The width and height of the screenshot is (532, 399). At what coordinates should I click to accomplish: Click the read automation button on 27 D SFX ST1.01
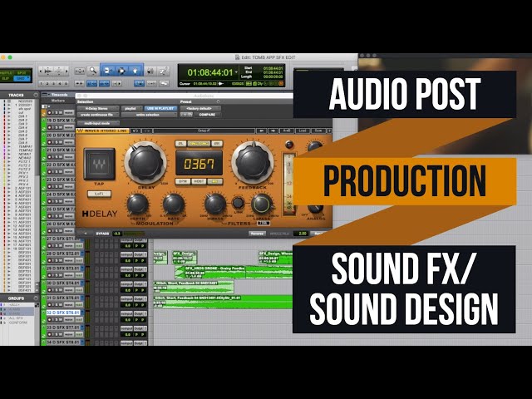pos(79,246)
